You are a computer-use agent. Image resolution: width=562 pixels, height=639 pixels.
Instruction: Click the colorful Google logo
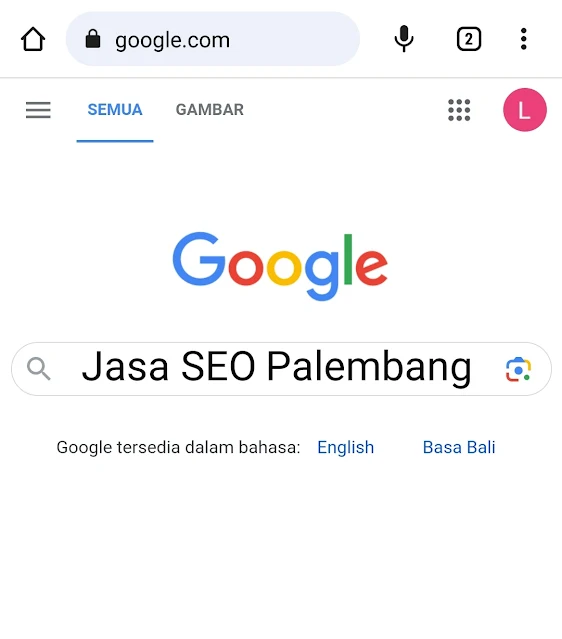(x=280, y=266)
